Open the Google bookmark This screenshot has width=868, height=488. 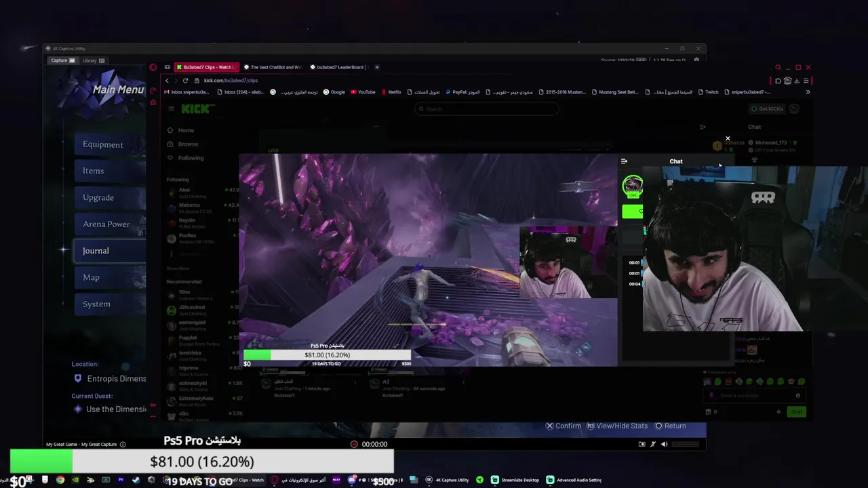(334, 92)
